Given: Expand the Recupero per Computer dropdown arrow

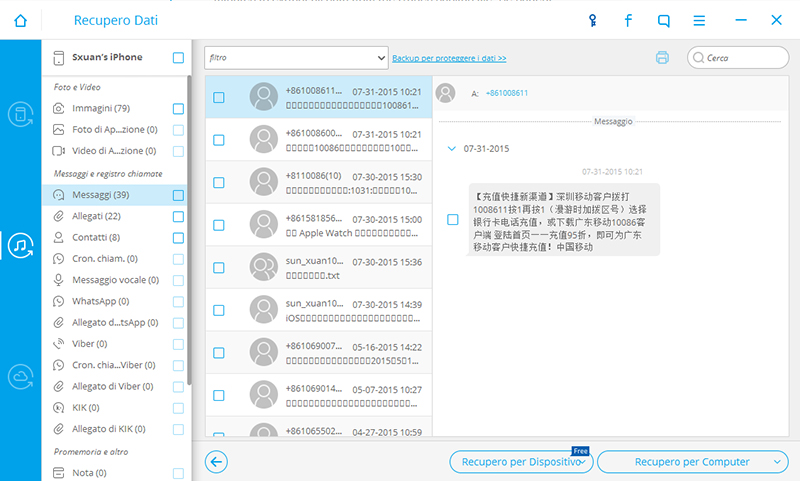Looking at the screenshot, I should coord(778,462).
